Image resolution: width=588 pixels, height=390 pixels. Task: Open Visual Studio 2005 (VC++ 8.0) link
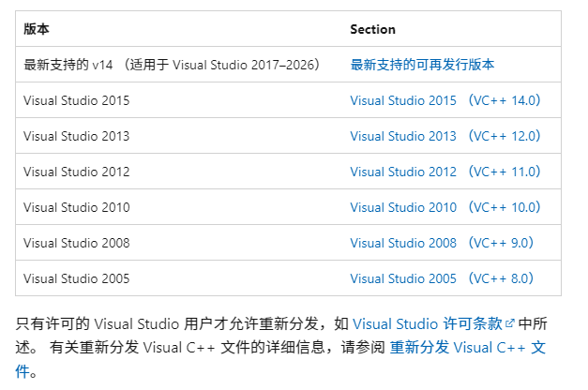(442, 278)
